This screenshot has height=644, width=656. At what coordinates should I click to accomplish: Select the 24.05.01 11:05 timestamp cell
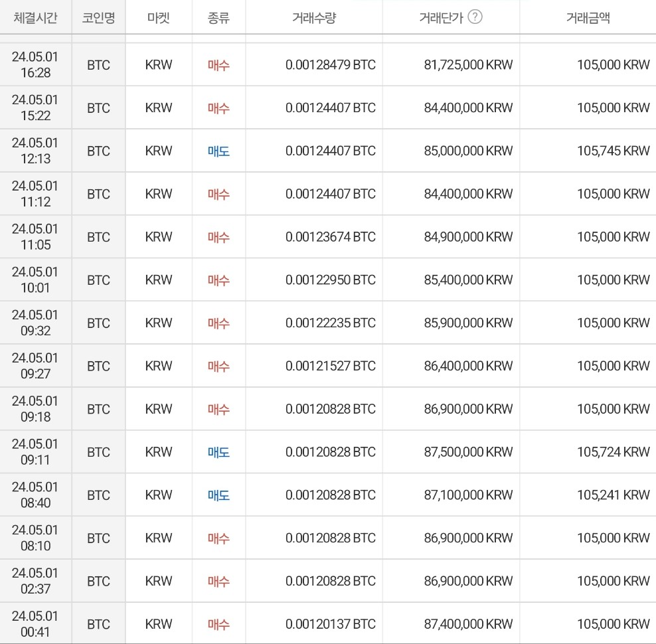click(35, 236)
